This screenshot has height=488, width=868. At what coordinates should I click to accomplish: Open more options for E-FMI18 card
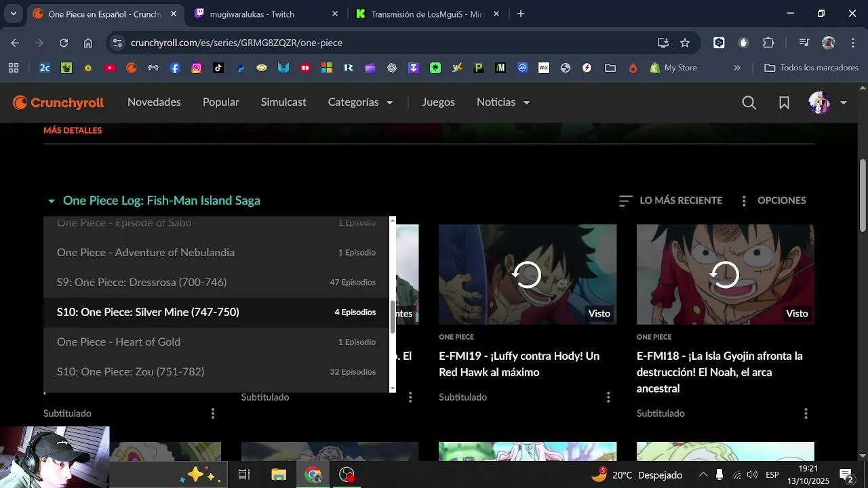point(806,413)
